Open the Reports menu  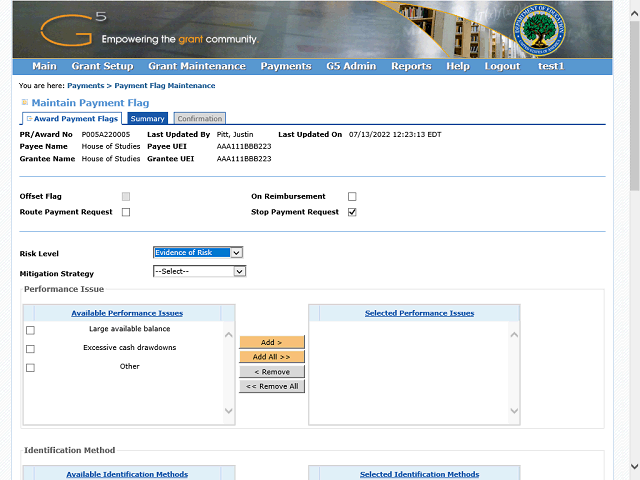click(411, 66)
